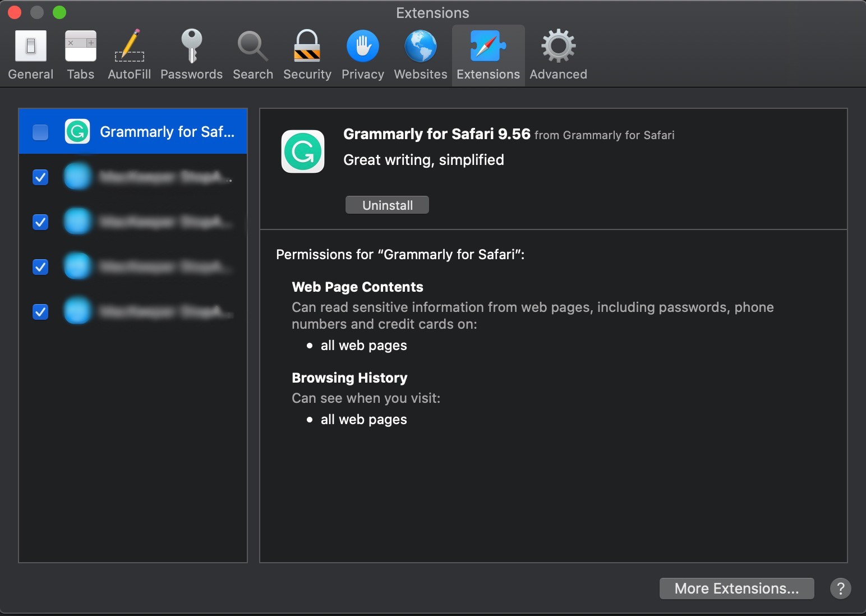866x616 pixels.
Task: Open the Privacy hand icon pane
Action: (x=363, y=55)
